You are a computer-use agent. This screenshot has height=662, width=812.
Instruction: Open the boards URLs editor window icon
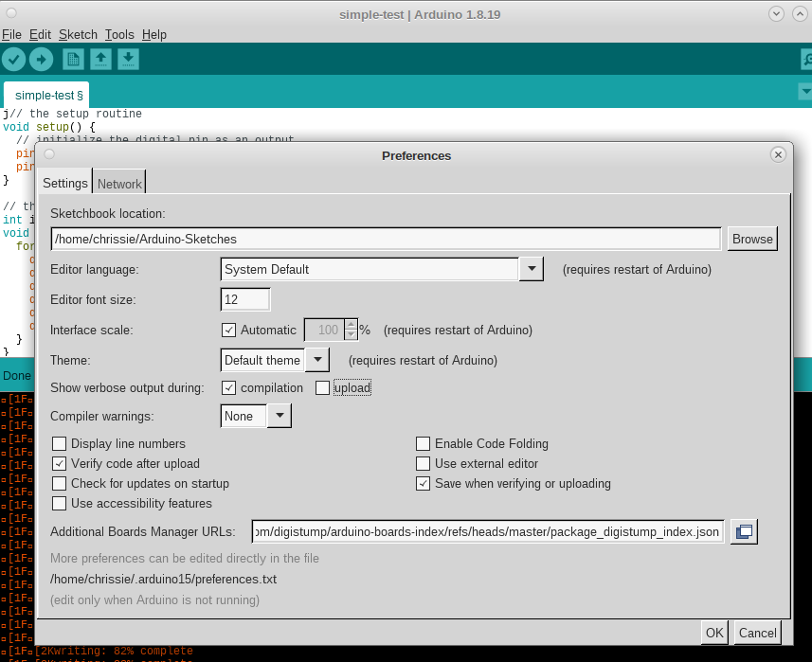[744, 531]
